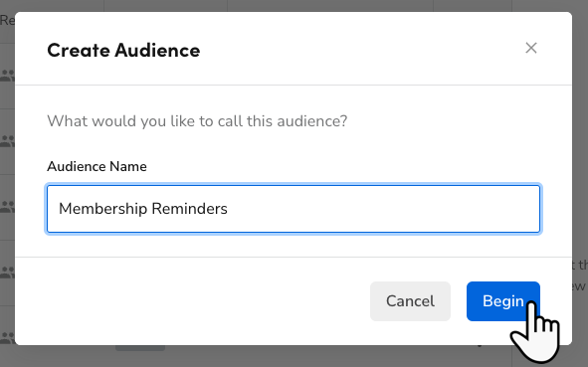Viewport: 588px width, 367px height.
Task: Close the Create Audience dialog with X
Action: pyautogui.click(x=531, y=48)
